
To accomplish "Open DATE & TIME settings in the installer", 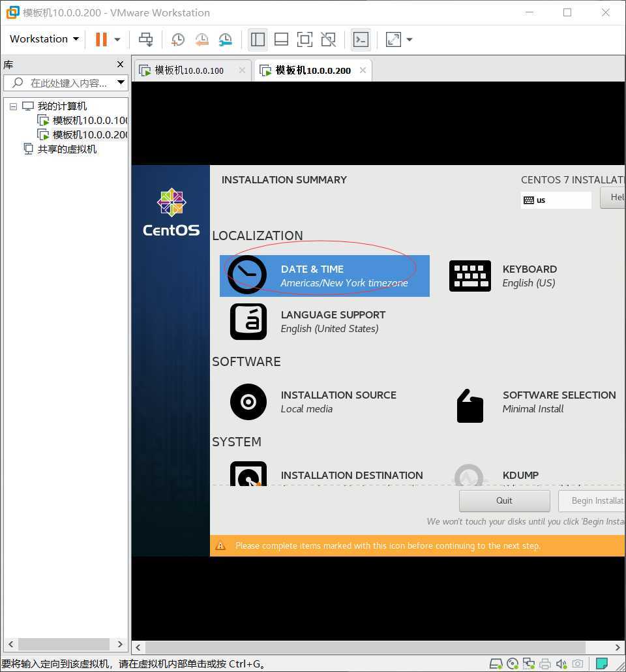I will tap(324, 275).
